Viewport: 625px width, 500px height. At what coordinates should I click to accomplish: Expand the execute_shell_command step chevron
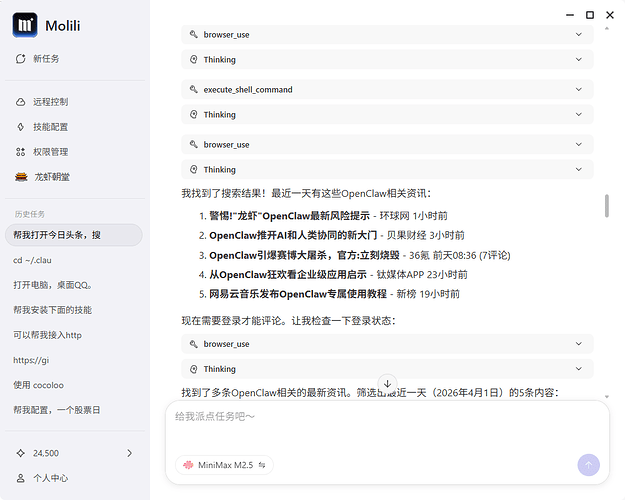pyautogui.click(x=579, y=89)
